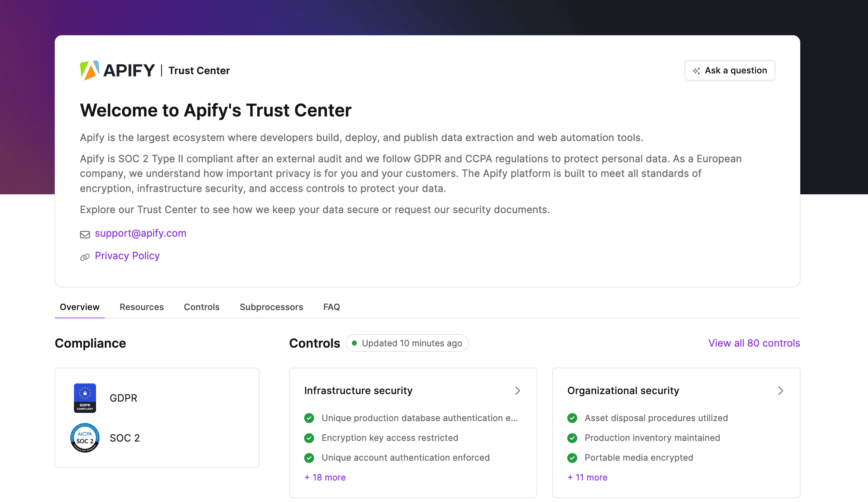
Task: Select the AICPA SOC 2 badge
Action: (x=85, y=437)
